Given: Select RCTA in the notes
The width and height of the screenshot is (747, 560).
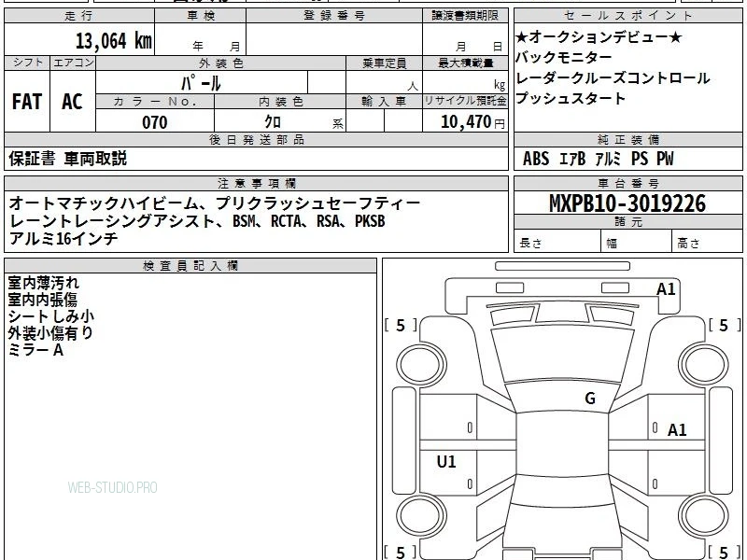Looking at the screenshot, I should tap(288, 221).
